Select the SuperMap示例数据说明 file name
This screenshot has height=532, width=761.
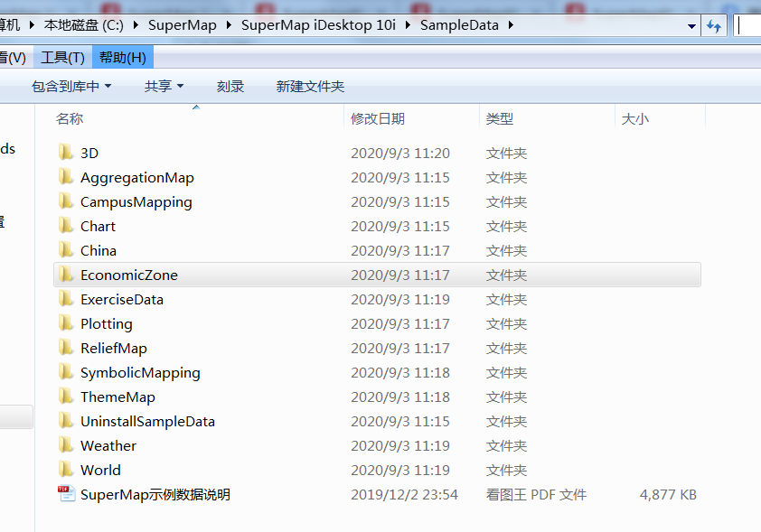pyautogui.click(x=155, y=494)
